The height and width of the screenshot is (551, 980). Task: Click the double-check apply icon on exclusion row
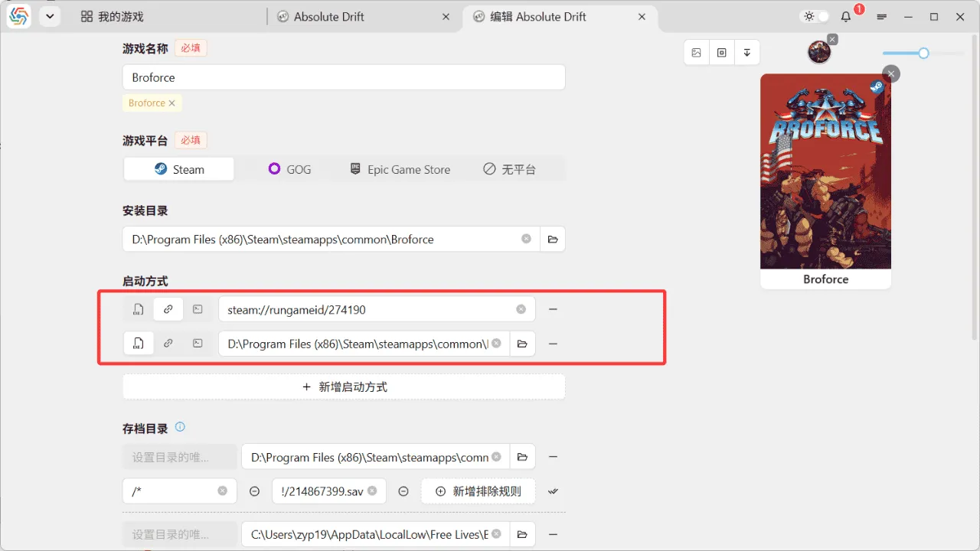(x=553, y=491)
